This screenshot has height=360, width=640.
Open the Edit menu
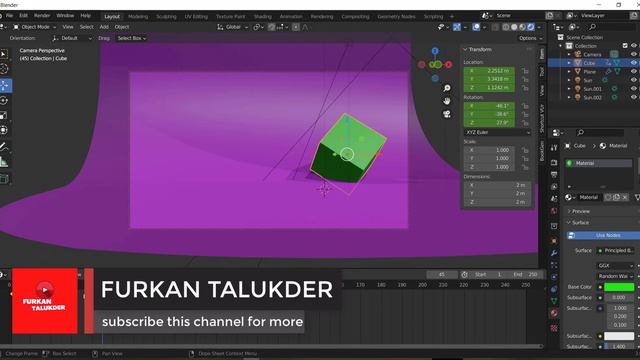(x=24, y=16)
